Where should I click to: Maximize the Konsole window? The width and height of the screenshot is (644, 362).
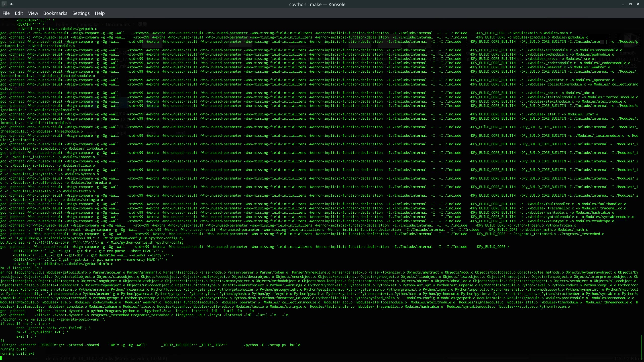pos(630,4)
